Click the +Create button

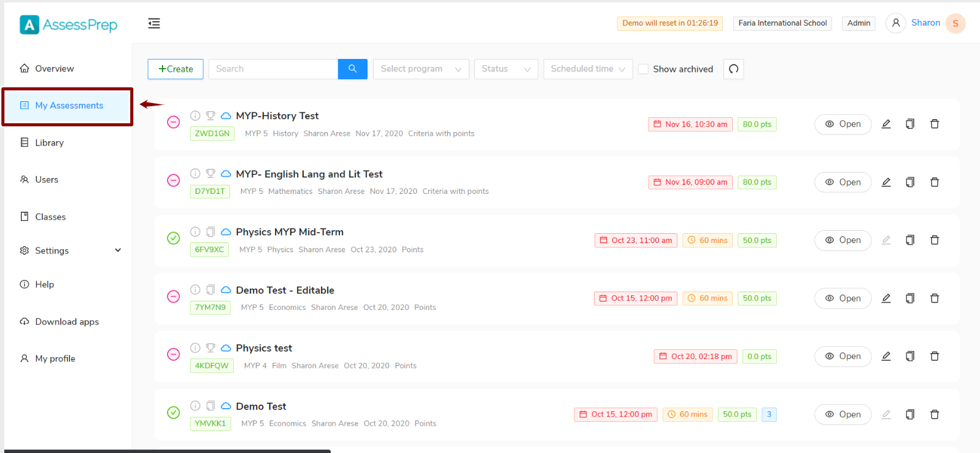pyautogui.click(x=176, y=69)
